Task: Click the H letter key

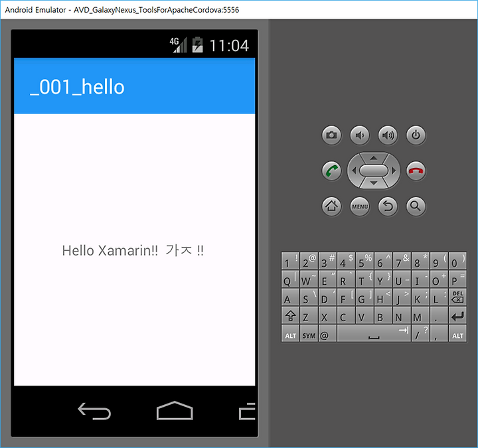Action: (x=383, y=297)
